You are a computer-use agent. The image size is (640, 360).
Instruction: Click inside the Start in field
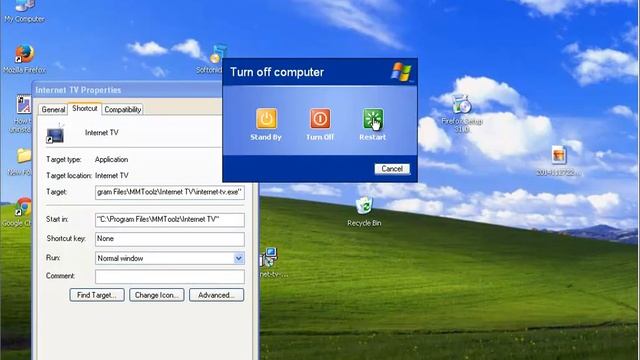(x=170, y=220)
